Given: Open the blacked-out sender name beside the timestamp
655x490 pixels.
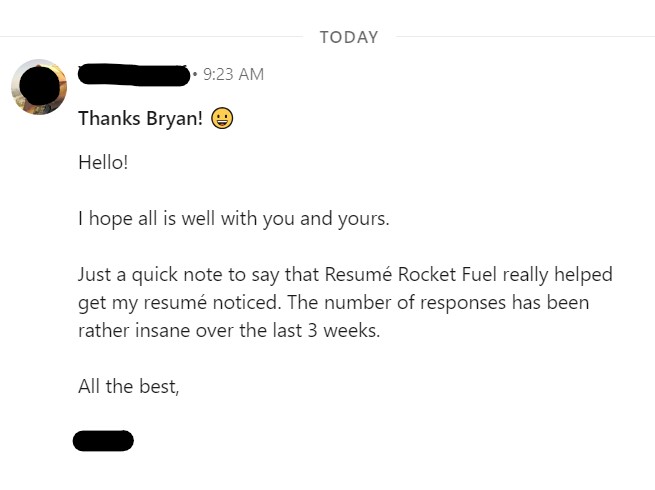Looking at the screenshot, I should (x=134, y=75).
